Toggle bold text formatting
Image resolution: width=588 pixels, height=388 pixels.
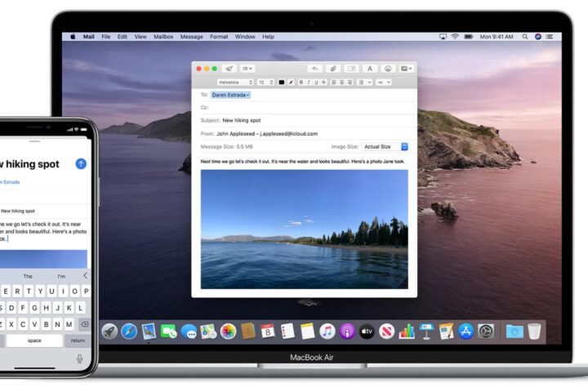[x=301, y=83]
